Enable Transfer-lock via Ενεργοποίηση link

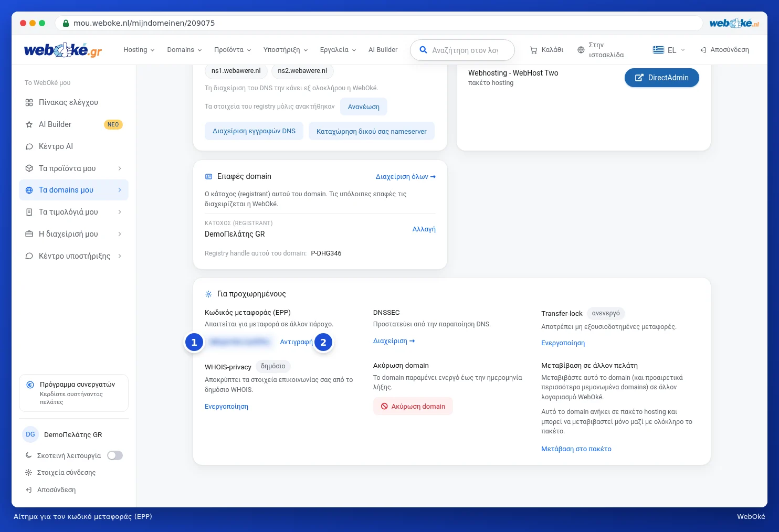[x=563, y=343]
